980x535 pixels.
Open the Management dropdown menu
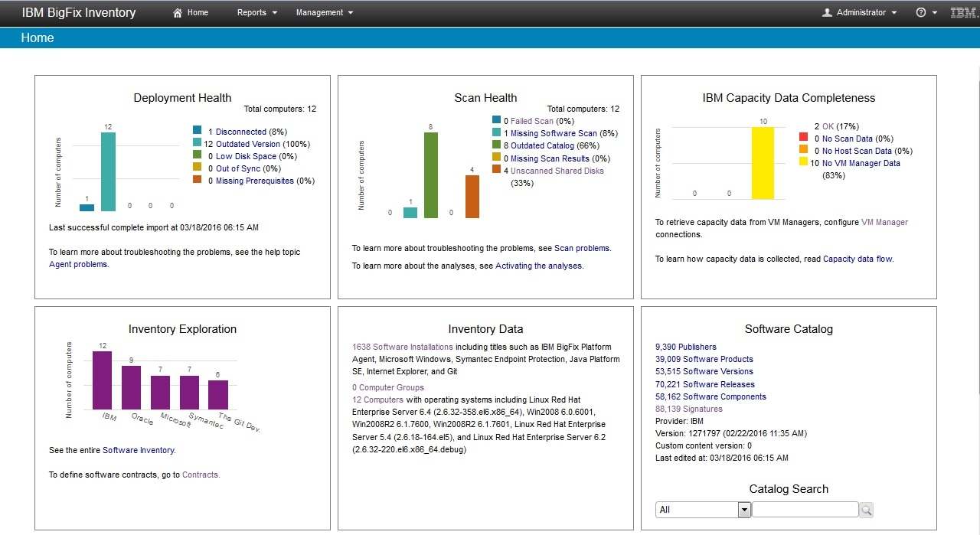tap(325, 12)
